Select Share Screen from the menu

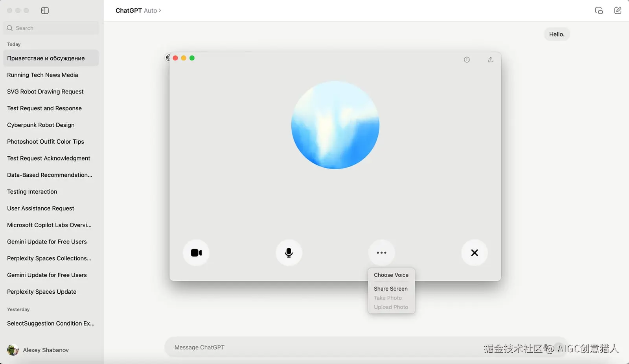click(x=391, y=289)
